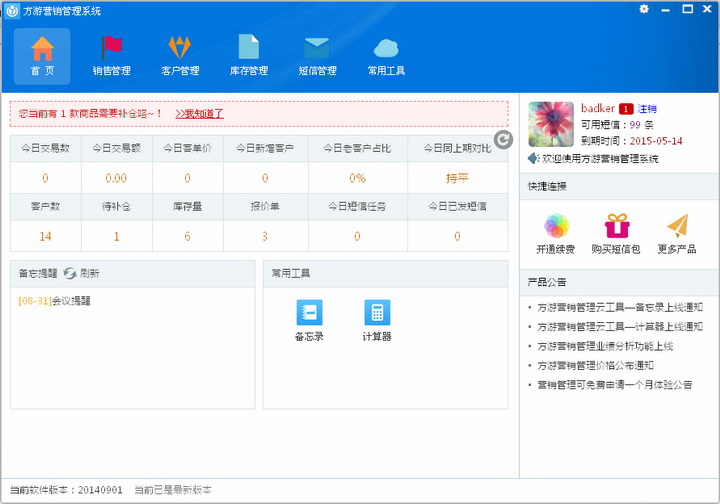Click the 刷新 refresh icon in 备忘提醒

pos(70,274)
